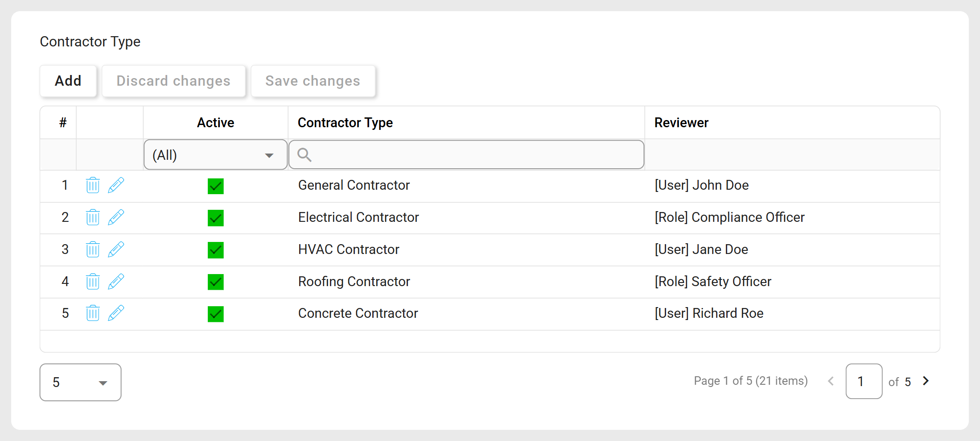Delete the Concrete Contractor row
The height and width of the screenshot is (441, 980).
(93, 313)
